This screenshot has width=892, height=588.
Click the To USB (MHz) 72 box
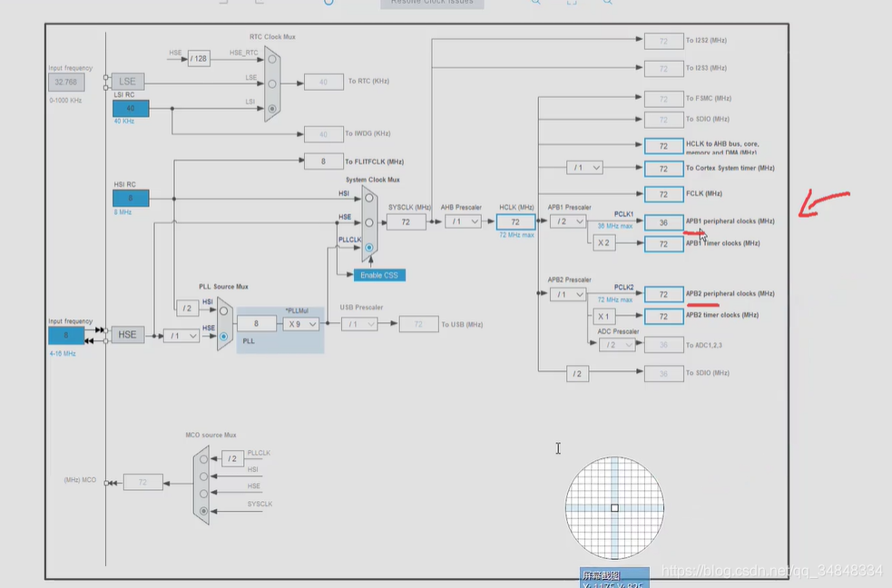(x=418, y=324)
